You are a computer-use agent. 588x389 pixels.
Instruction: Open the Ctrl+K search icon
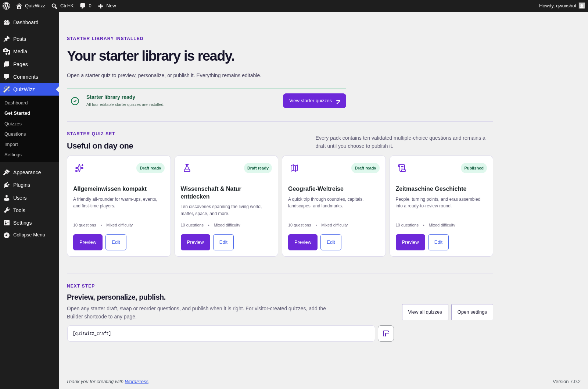pos(54,6)
